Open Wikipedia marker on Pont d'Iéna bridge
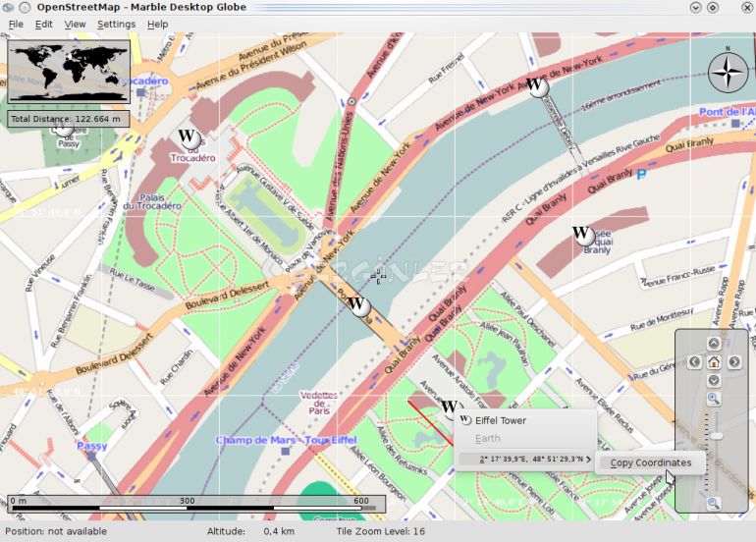Screen dimensions: 756x542 357,305
